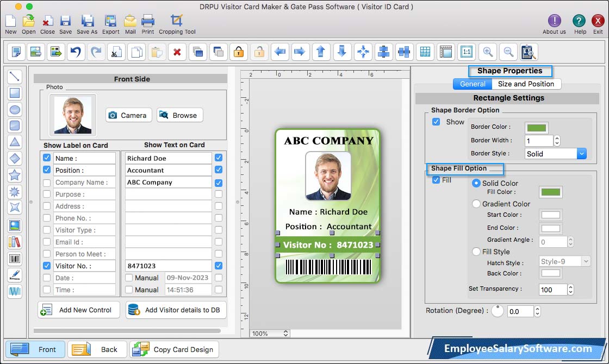
Task: Click the blue left arrow icon
Action: (x=279, y=52)
